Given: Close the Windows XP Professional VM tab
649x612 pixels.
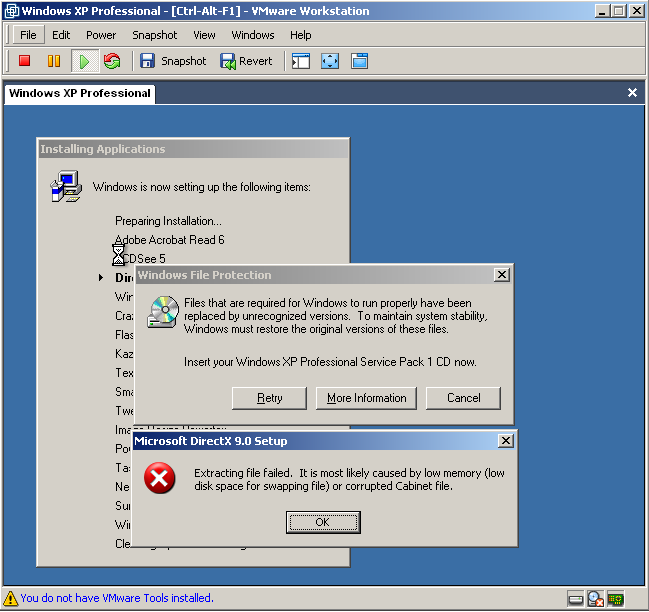Looking at the screenshot, I should 632,93.
